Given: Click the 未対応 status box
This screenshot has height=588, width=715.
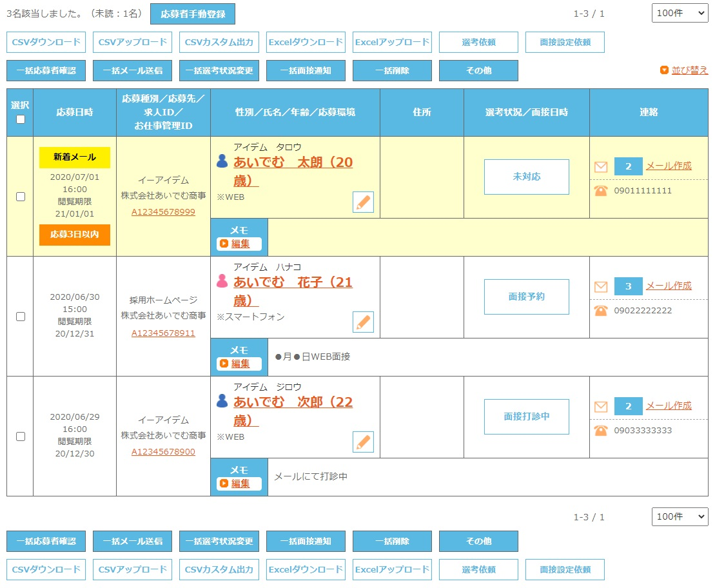Looking at the screenshot, I should point(526,177).
